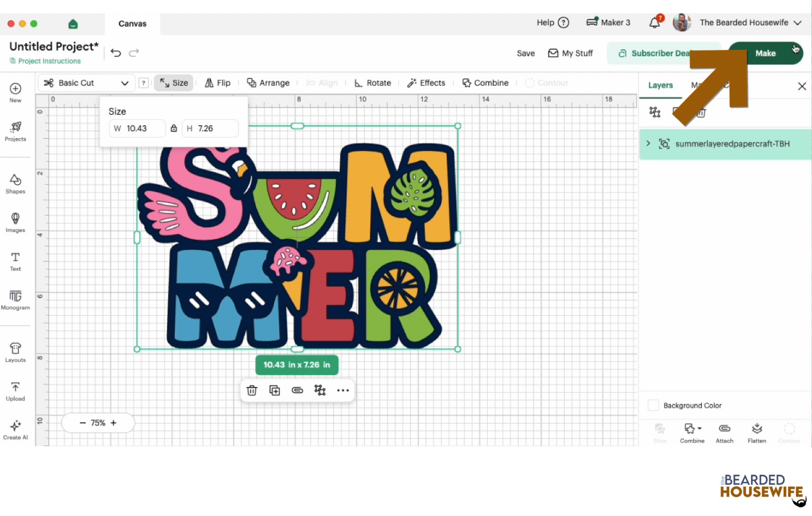The width and height of the screenshot is (812, 516).
Task: Open the Combine menu in the toolbar
Action: [x=485, y=83]
